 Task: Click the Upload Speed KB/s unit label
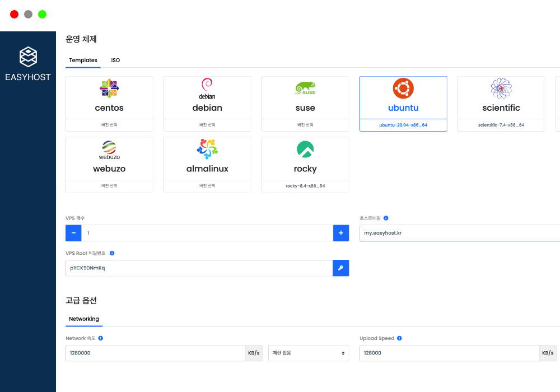pos(548,353)
